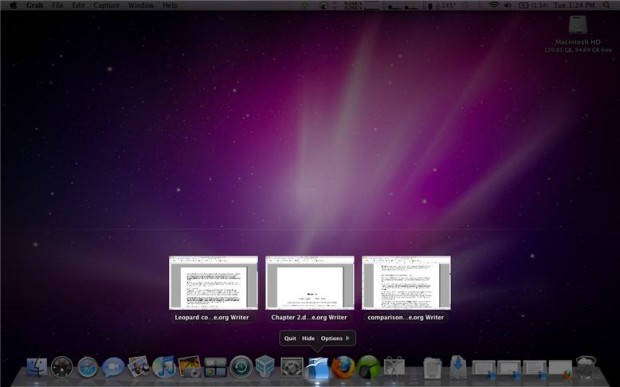Click the volume speaker menu bar icon
620x387 pixels.
[x=507, y=5]
